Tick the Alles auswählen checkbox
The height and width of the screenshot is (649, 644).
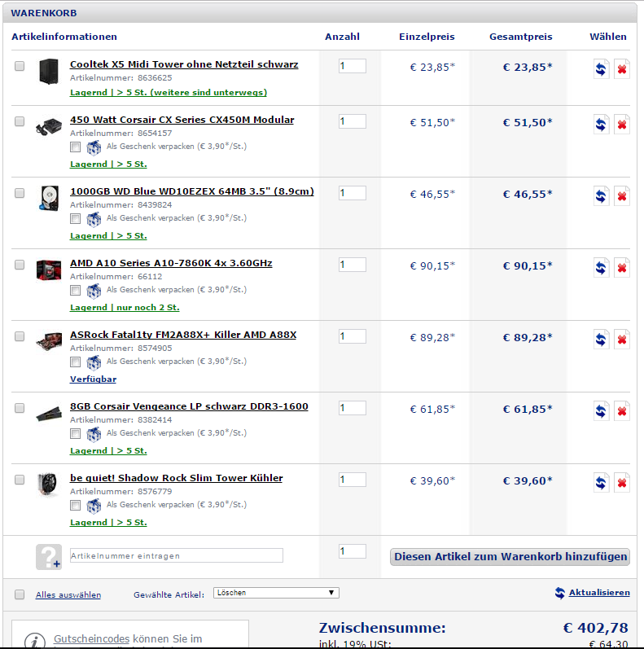click(20, 594)
